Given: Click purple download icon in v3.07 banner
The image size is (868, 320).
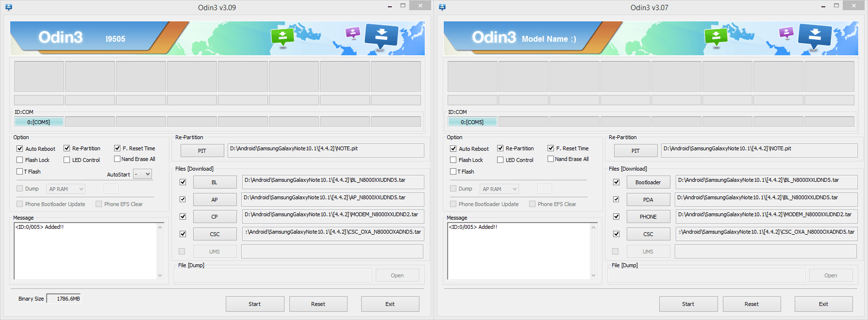Looking at the screenshot, I should click(786, 33).
